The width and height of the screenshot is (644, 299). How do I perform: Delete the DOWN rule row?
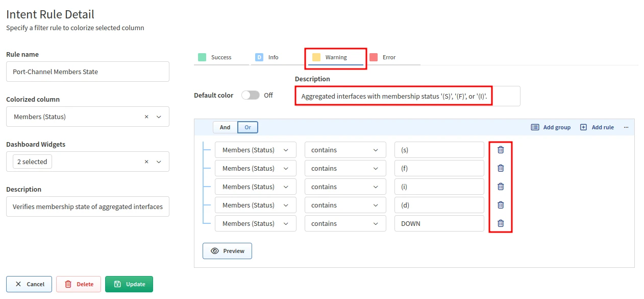(501, 223)
